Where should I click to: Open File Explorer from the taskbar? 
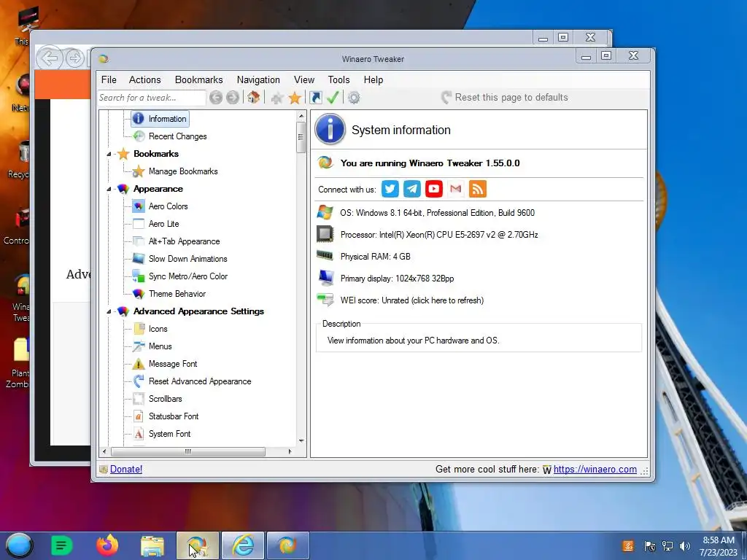pyautogui.click(x=152, y=545)
